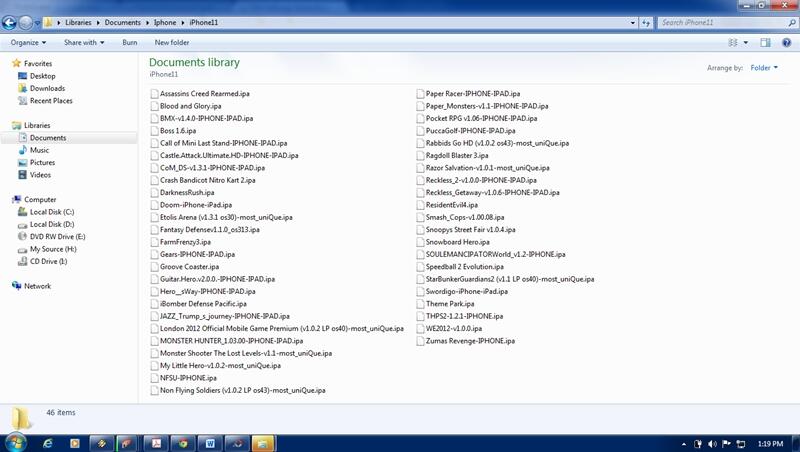
Task: Open the Chrome taskbar icon
Action: coord(183,443)
